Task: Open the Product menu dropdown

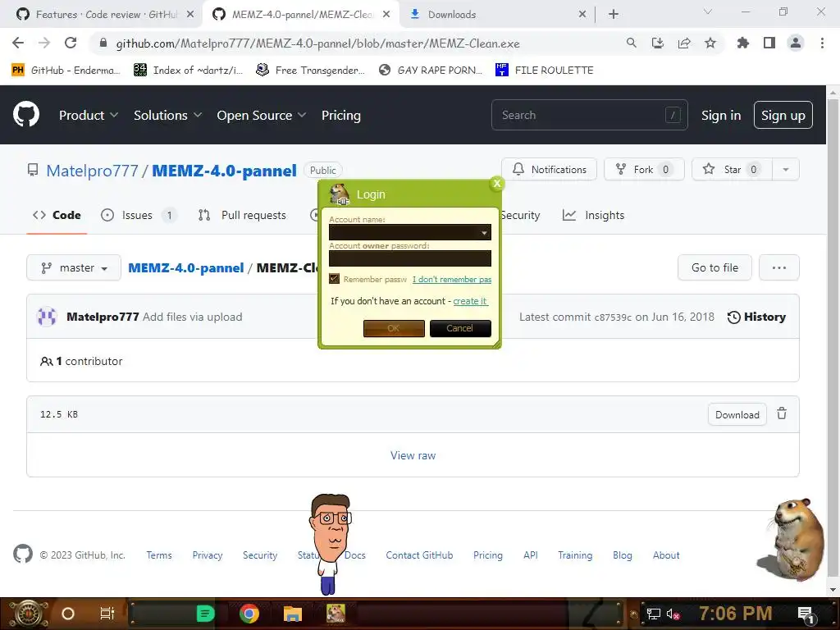Action: pos(89,115)
